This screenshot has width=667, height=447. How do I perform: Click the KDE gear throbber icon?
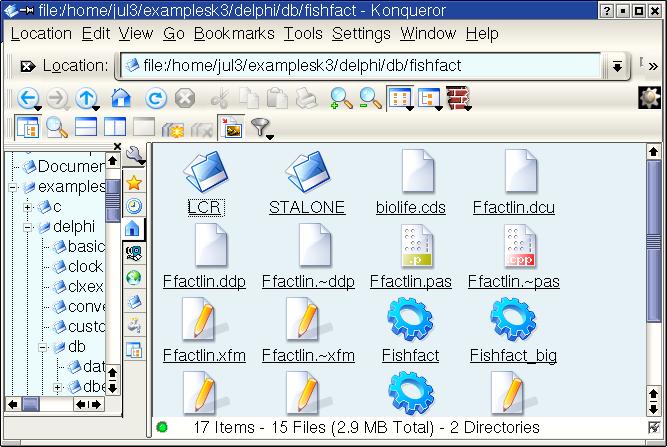pos(649,97)
